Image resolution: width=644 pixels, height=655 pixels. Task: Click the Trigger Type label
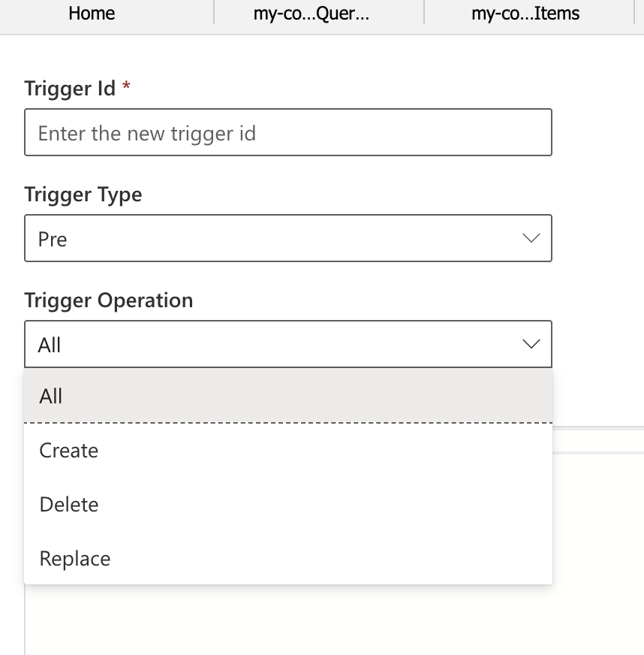click(x=83, y=195)
